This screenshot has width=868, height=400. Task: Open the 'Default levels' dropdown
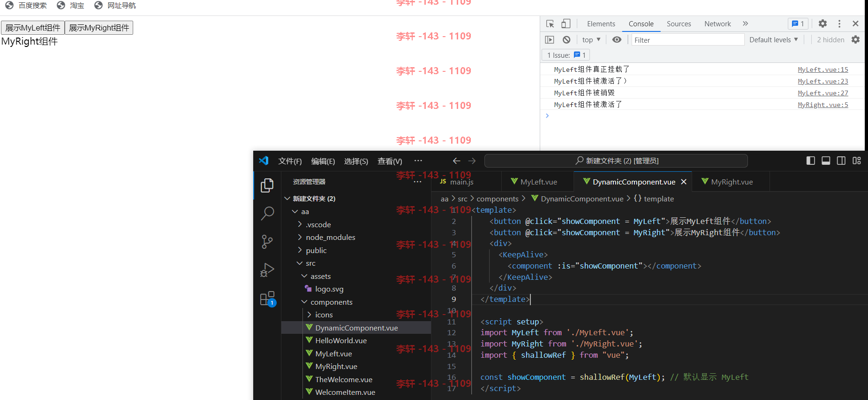774,40
